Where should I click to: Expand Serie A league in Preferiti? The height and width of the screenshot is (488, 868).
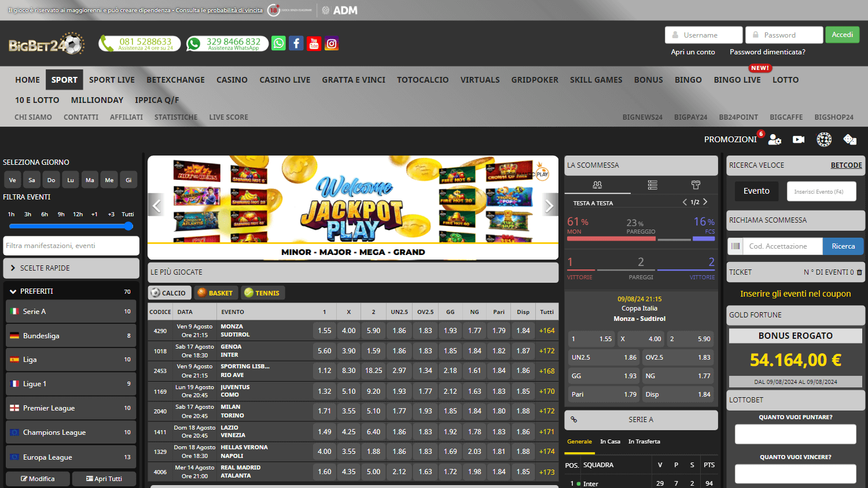point(71,312)
